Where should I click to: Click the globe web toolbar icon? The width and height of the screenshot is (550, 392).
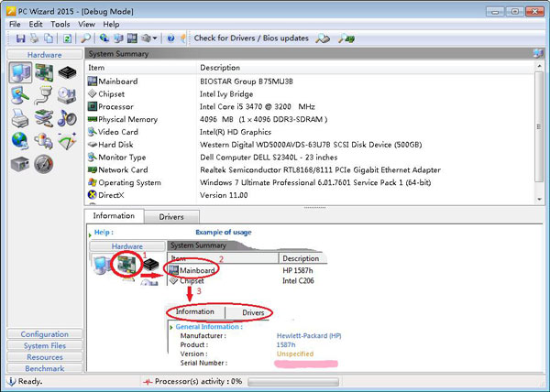104,38
